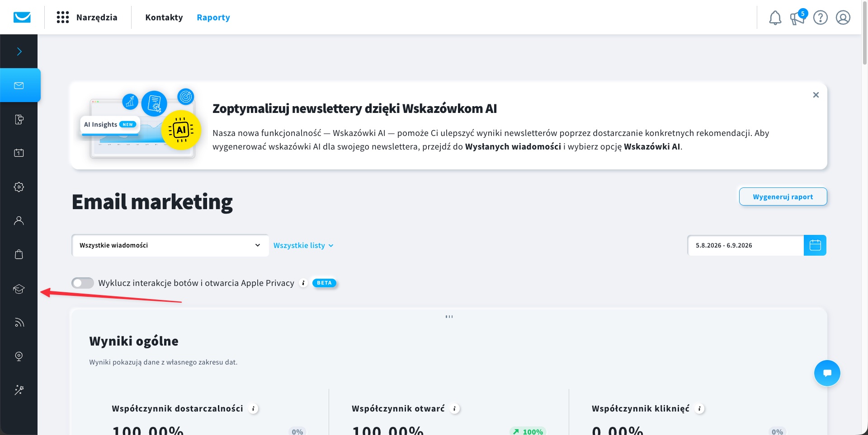Expand the Wszystkie listy filter
This screenshot has height=435, width=868.
(303, 245)
